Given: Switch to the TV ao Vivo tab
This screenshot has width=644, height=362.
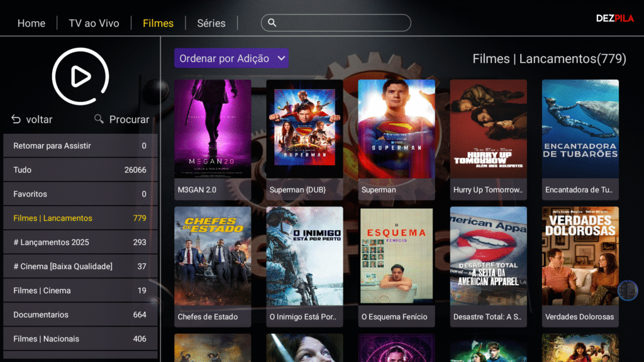Looking at the screenshot, I should pyautogui.click(x=94, y=23).
